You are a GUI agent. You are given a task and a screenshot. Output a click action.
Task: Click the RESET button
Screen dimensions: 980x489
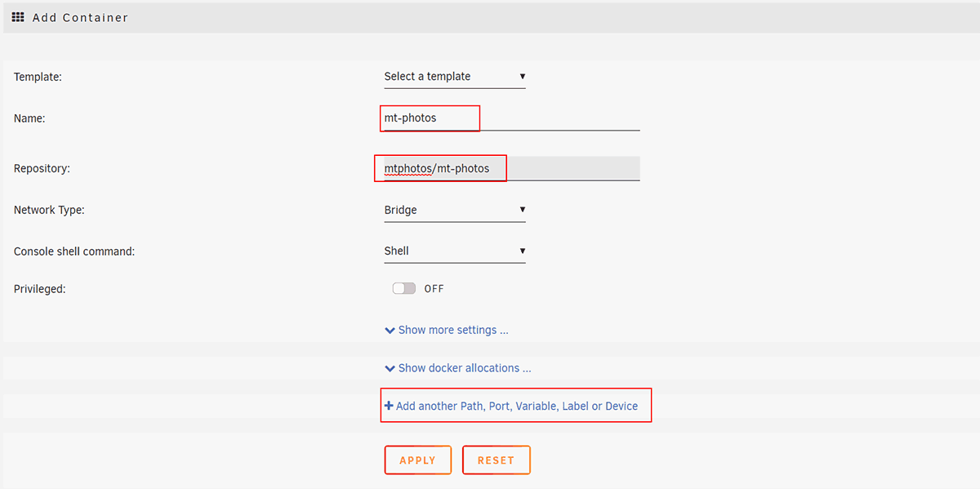(x=496, y=460)
